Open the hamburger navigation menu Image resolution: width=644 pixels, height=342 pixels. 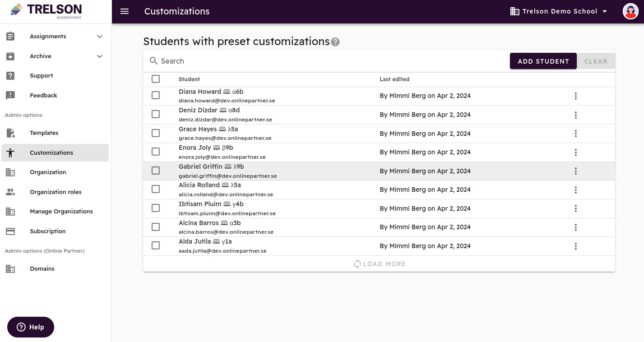(125, 11)
